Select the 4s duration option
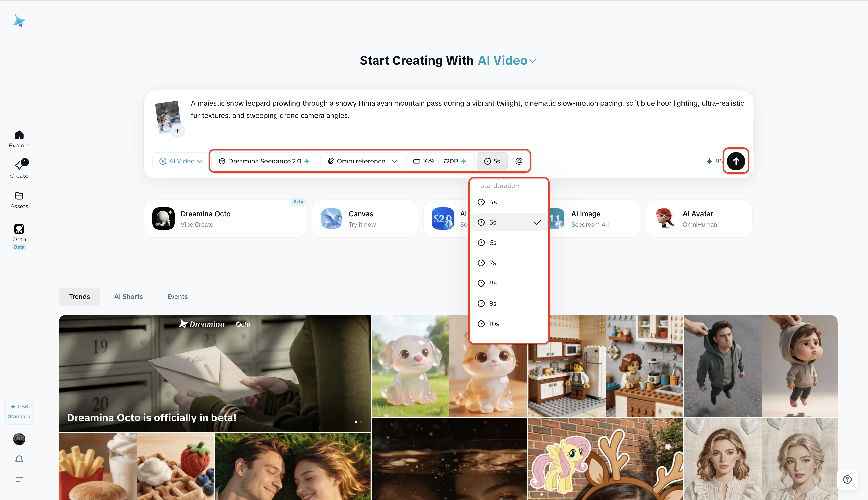 coord(509,202)
